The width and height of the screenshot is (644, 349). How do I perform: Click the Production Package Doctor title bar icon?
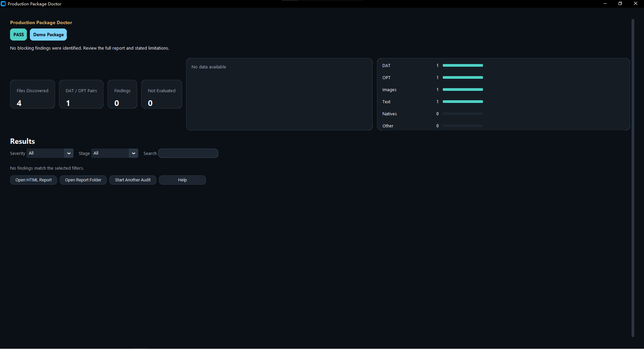click(3, 4)
